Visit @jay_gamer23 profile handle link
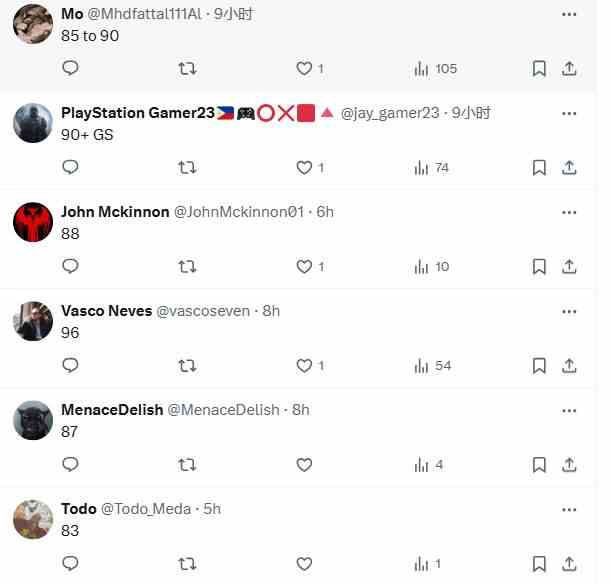This screenshot has width=611, height=584. coord(390,113)
